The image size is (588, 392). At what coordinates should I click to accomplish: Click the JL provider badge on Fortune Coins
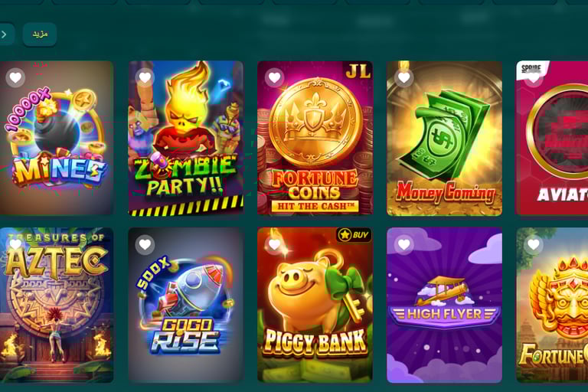pyautogui.click(x=358, y=70)
